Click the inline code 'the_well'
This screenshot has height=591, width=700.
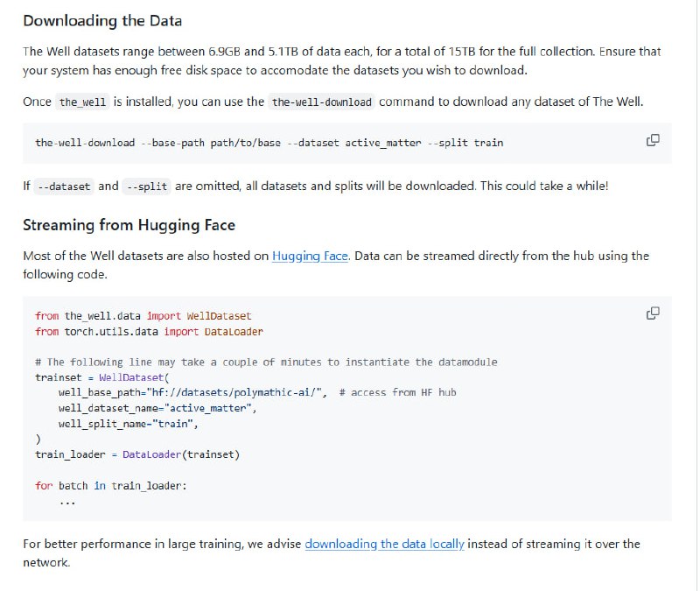click(82, 102)
